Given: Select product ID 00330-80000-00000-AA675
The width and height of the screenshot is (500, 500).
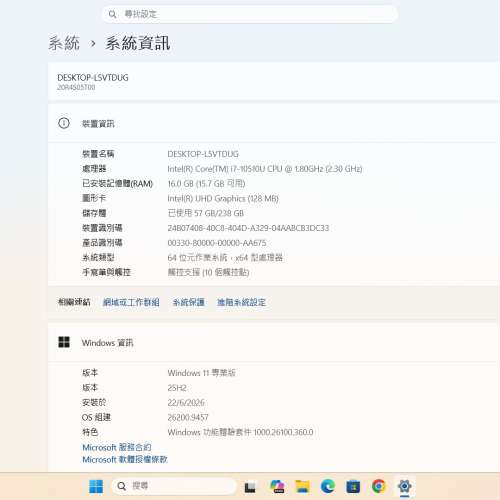Looking at the screenshot, I should point(217,243).
